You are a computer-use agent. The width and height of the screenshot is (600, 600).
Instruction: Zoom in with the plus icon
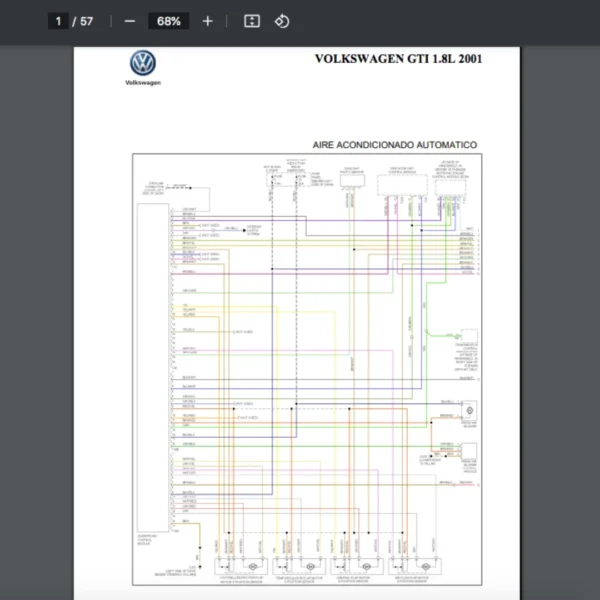207,21
